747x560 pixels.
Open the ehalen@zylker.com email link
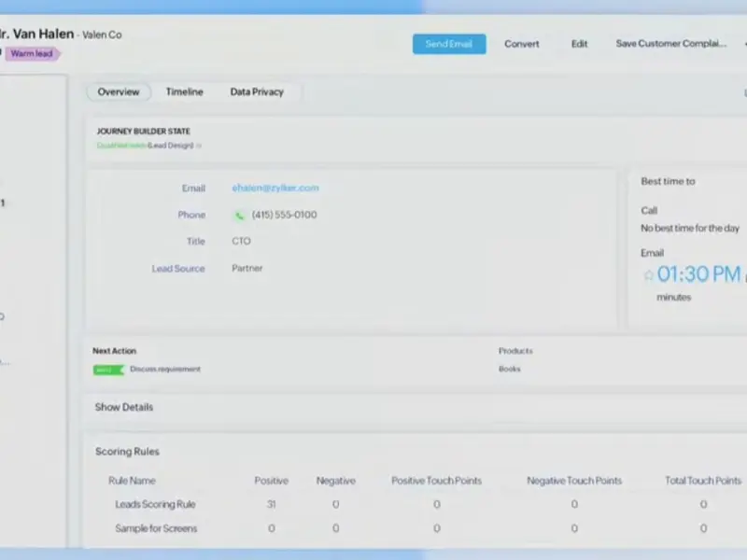point(275,188)
